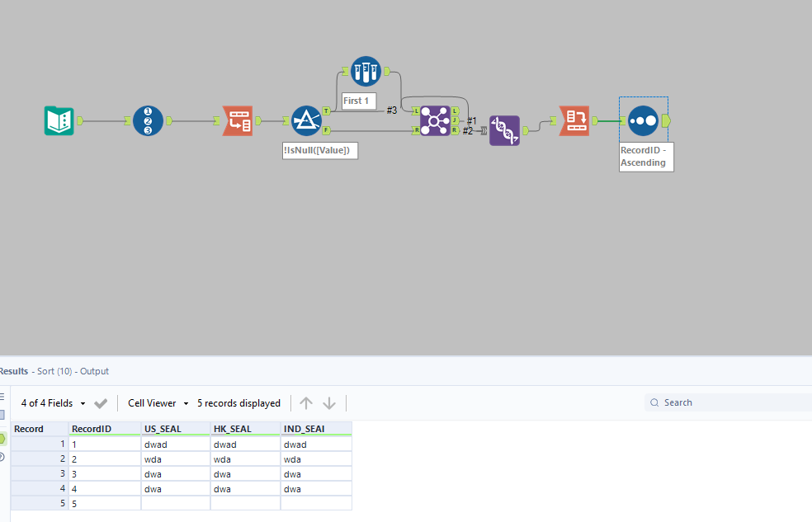Move to next record with down arrow
Viewport: 812px width, 522px height.
329,403
